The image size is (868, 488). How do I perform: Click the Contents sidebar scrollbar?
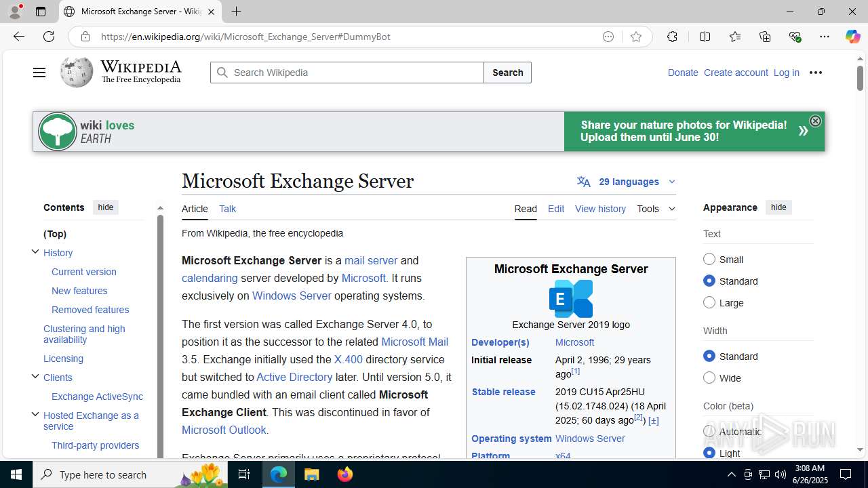click(x=160, y=335)
